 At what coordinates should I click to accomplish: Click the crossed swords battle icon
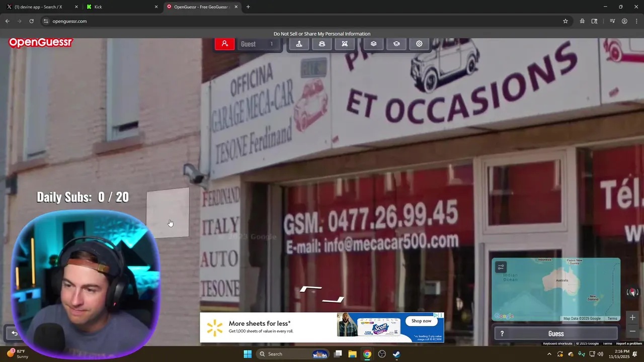coord(345,44)
